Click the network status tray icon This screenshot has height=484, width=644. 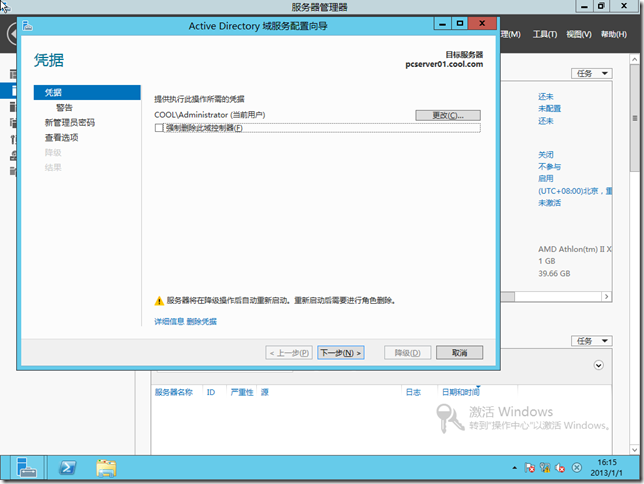pyautogui.click(x=545, y=468)
